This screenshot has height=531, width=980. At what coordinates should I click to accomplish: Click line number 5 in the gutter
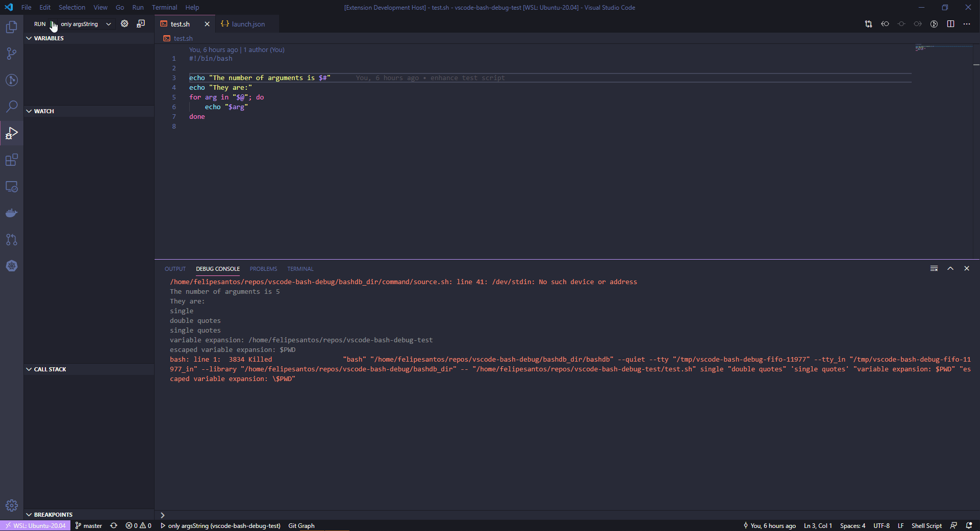pyautogui.click(x=174, y=97)
